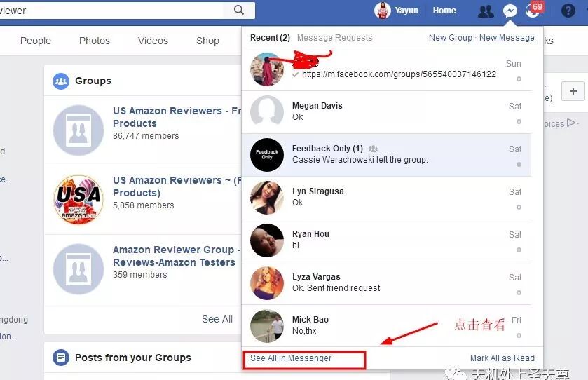Open notifications globe showing 69

click(533, 10)
